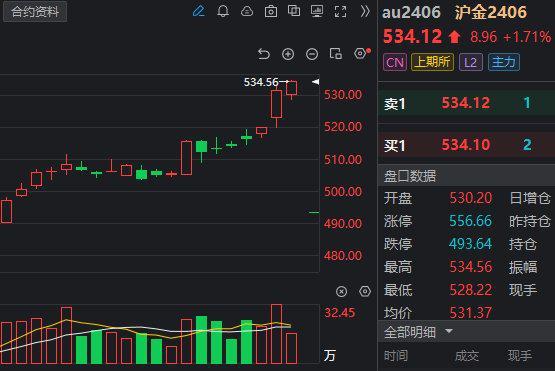Click the 最高 value 534.56 in data panel
555x371 pixels.
tap(470, 267)
